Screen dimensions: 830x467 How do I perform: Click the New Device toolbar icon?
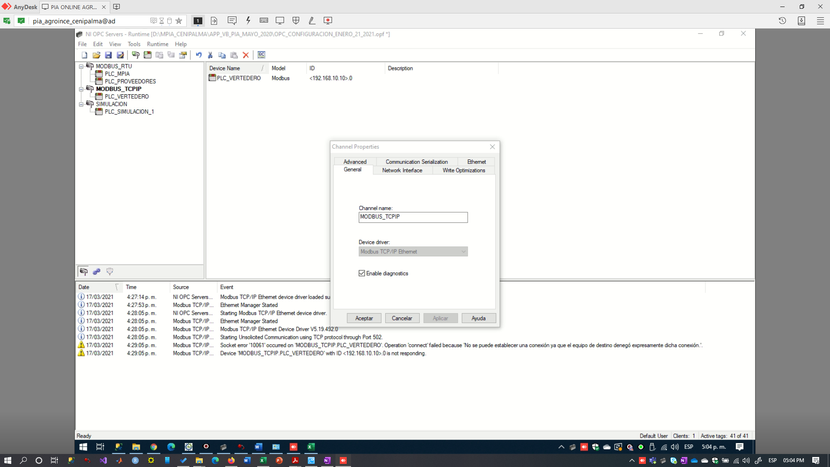click(148, 55)
